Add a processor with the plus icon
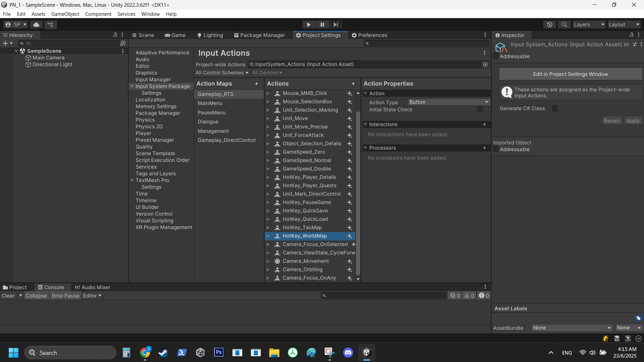The width and height of the screenshot is (644, 362). (x=485, y=148)
